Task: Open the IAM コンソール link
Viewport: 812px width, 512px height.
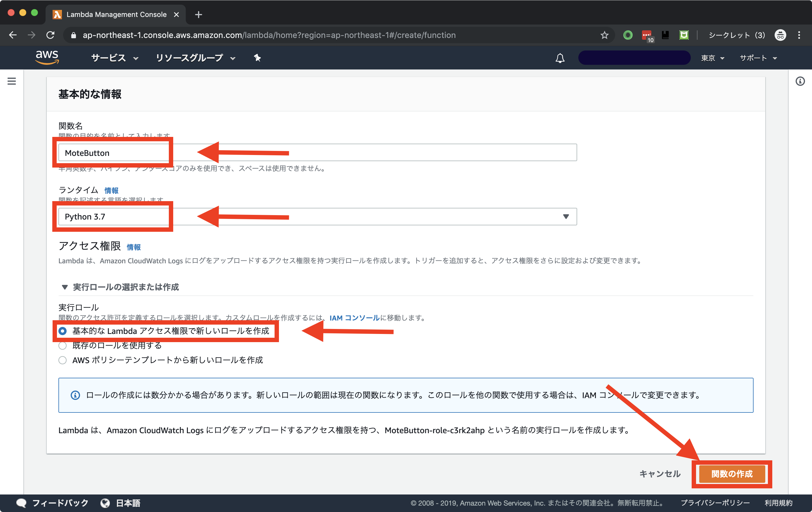Action: 354,318
